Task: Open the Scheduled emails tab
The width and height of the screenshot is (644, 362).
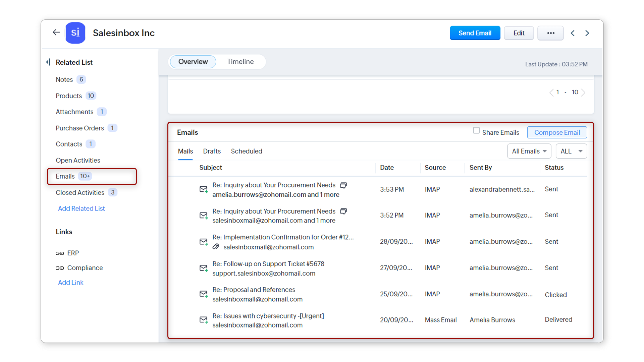Action: click(246, 151)
